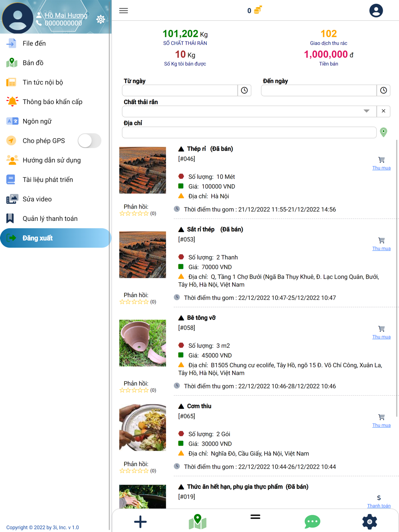Screen dimensions: 399x532
Task: Click Thu mua link for Sắt rỉ thép
Action: tap(381, 248)
